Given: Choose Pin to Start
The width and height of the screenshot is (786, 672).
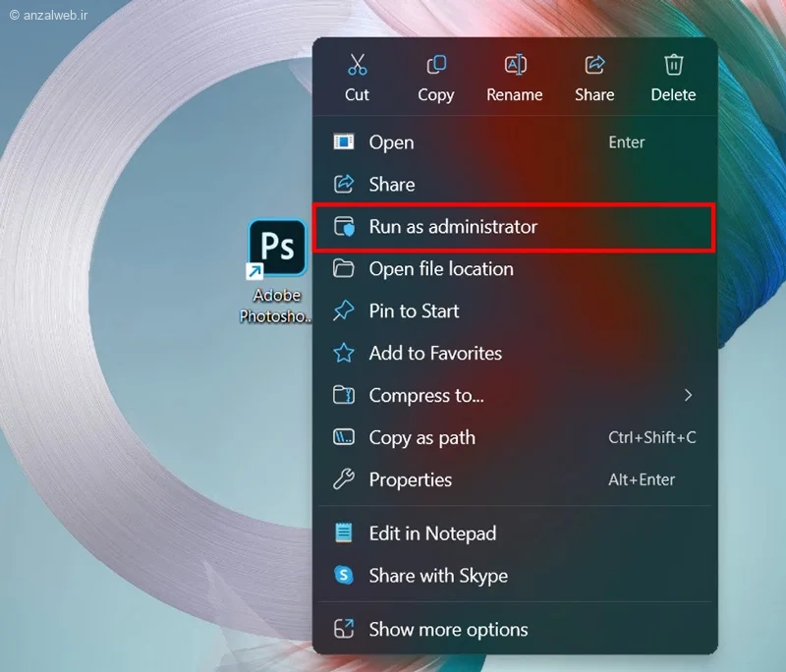Looking at the screenshot, I should [x=515, y=310].
